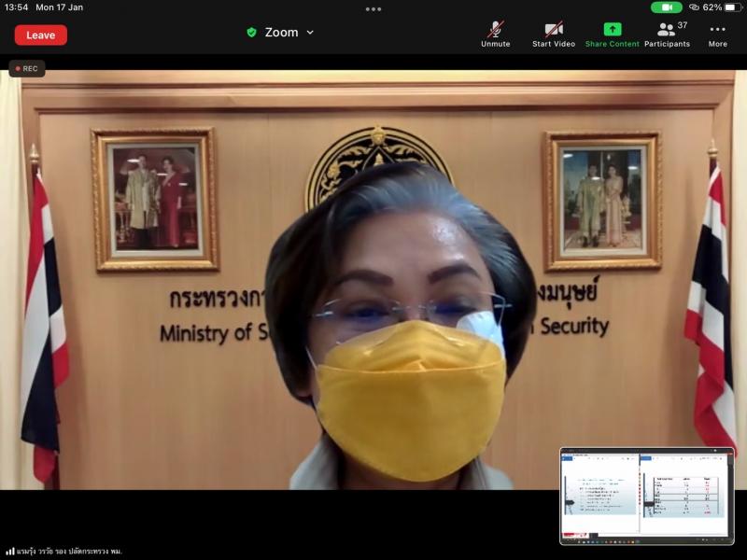Click the speaker name label at bottom
This screenshot has width=747, height=560.
coord(69,552)
